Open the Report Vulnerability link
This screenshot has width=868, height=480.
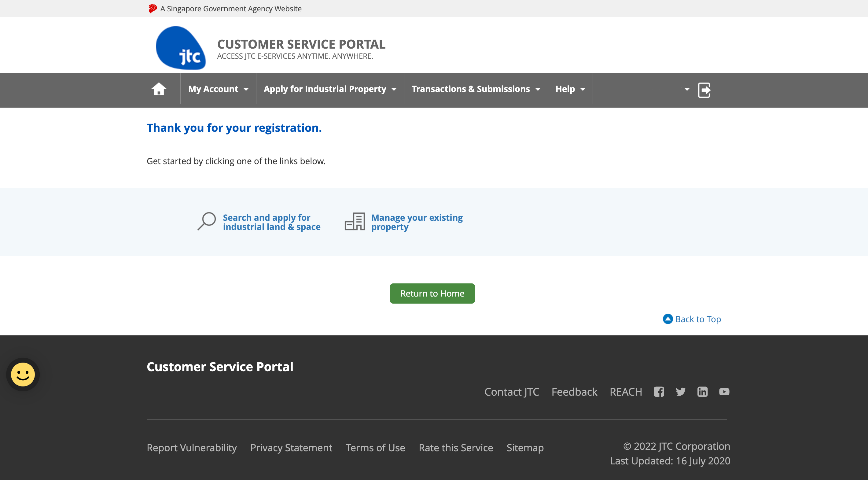pos(192,448)
